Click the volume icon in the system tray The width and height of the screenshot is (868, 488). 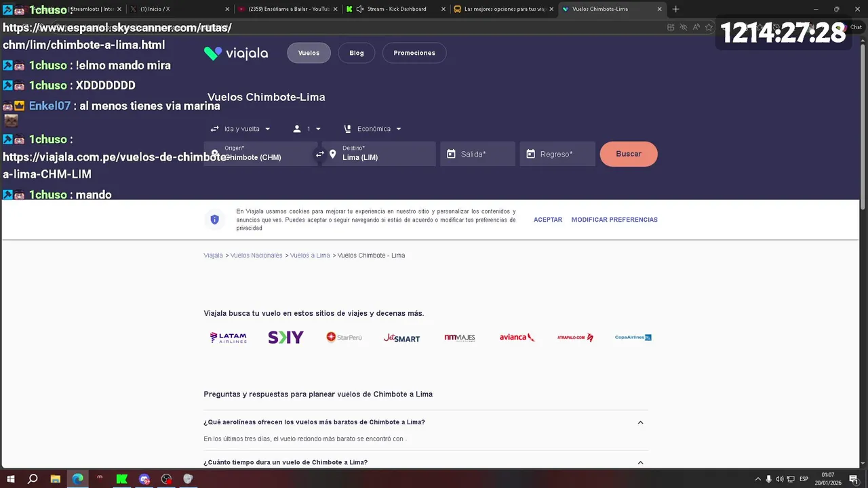(780, 479)
